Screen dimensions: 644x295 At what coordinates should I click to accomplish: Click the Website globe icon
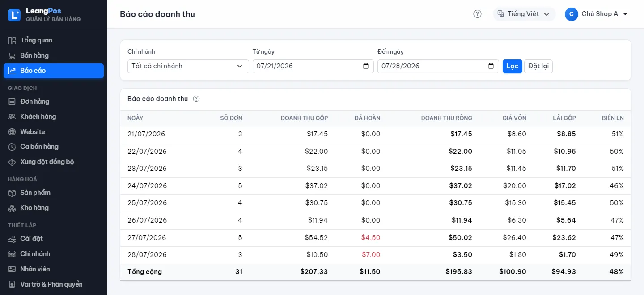pos(12,132)
